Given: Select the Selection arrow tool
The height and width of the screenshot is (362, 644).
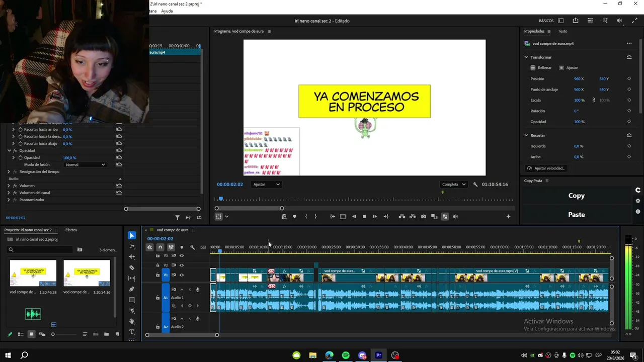Looking at the screenshot, I should (x=132, y=235).
